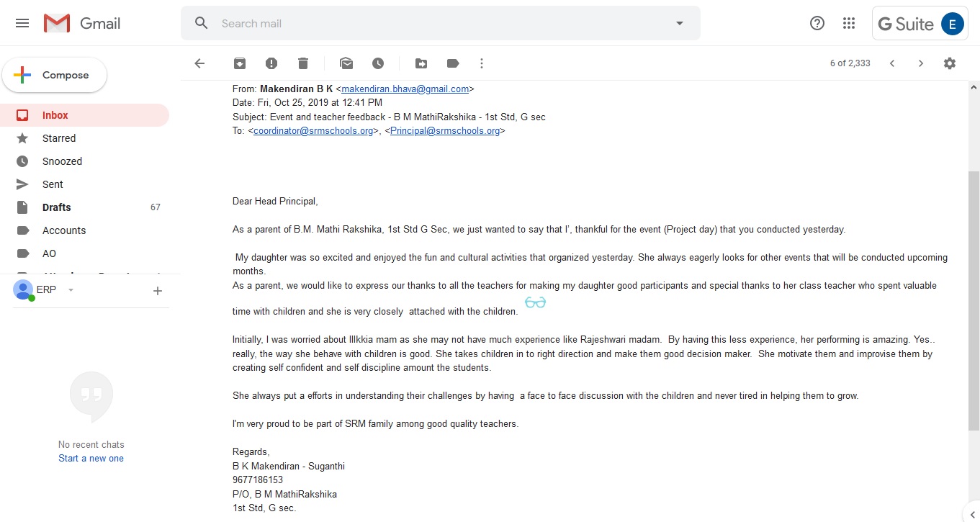Click the Archive icon in the toolbar
980x522 pixels.
[x=240, y=63]
